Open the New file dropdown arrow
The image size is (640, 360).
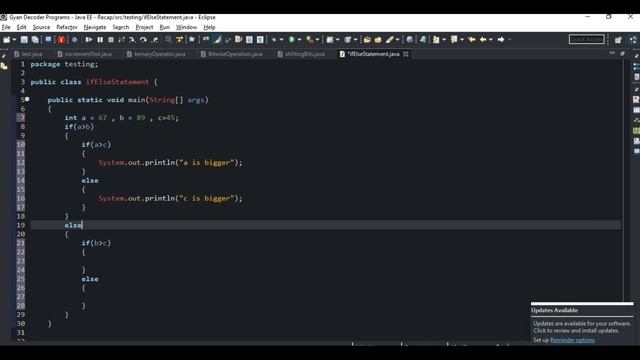tap(14, 40)
